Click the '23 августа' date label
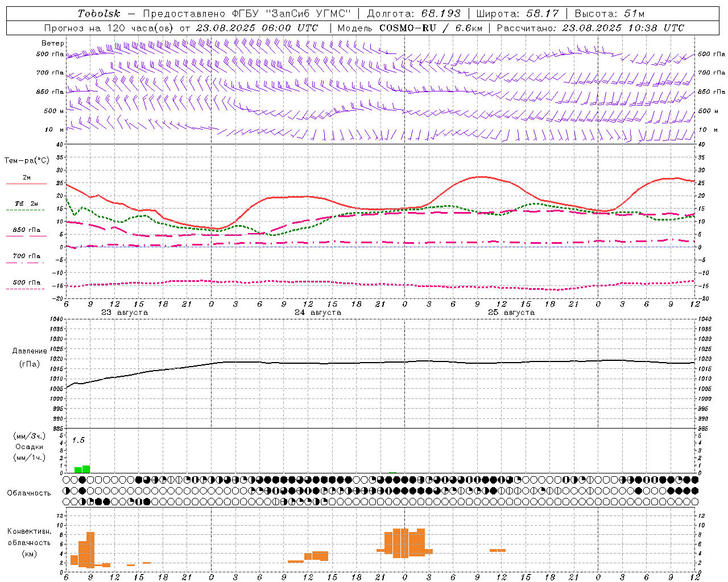This screenshot has height=582, width=728. point(125,313)
